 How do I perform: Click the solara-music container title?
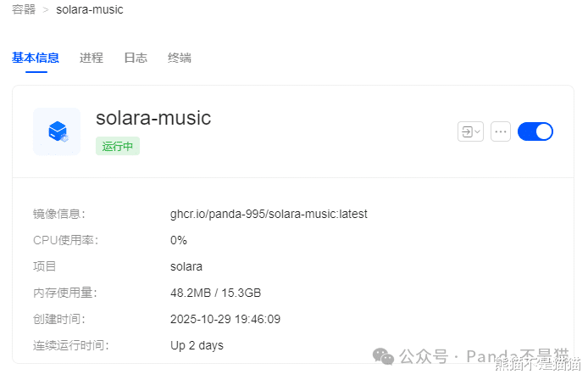(x=153, y=118)
